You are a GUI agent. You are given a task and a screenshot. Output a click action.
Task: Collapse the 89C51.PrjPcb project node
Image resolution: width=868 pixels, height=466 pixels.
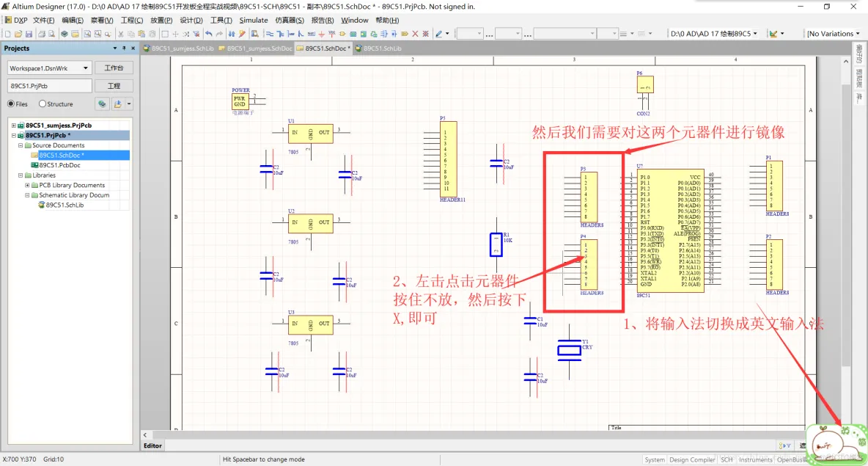14,135
